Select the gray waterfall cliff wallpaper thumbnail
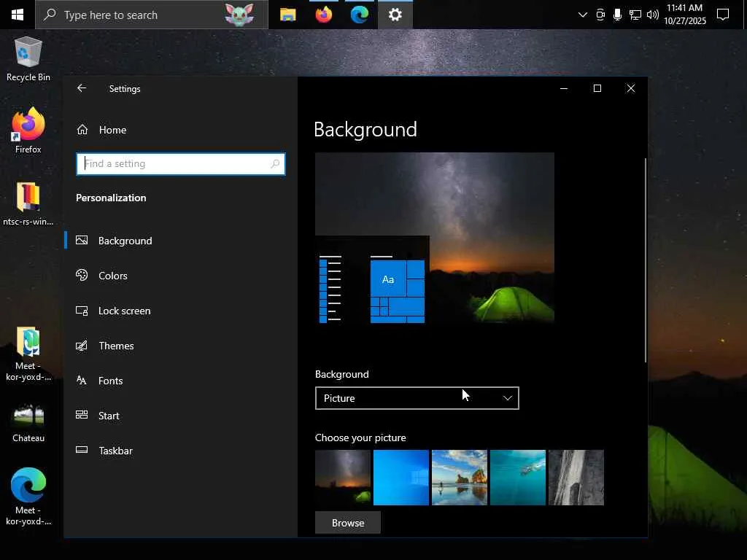 coord(576,478)
